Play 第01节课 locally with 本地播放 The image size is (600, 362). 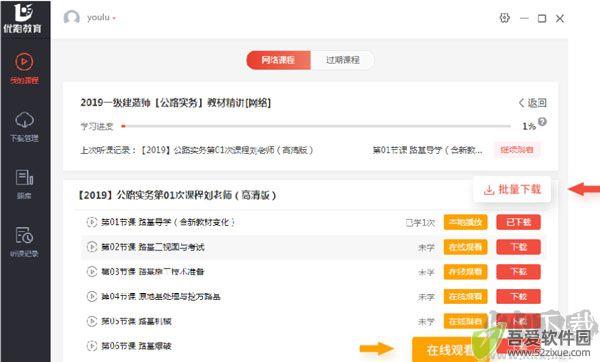pos(466,222)
